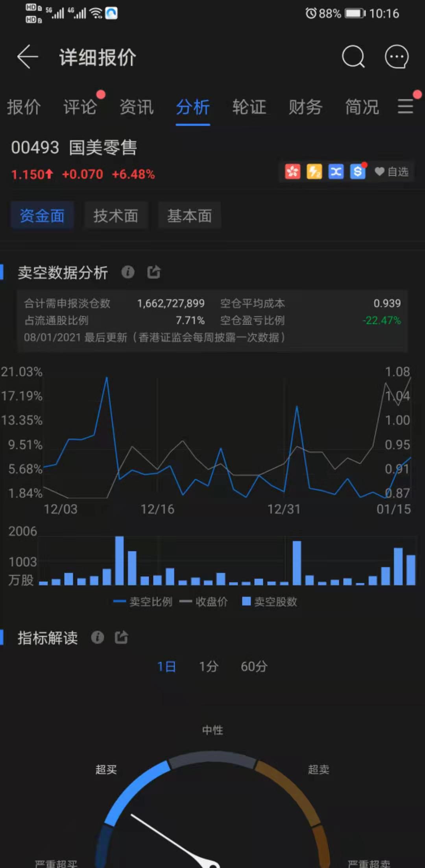Tap the tallest short-volume bar in chart
This screenshot has height=868, width=425.
pos(119,560)
